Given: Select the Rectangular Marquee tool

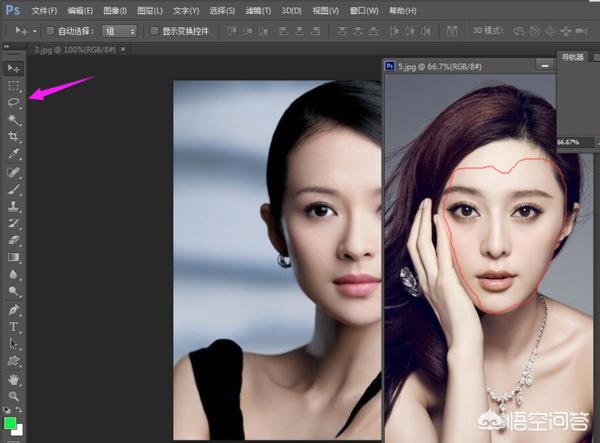Looking at the screenshot, I should point(13,86).
